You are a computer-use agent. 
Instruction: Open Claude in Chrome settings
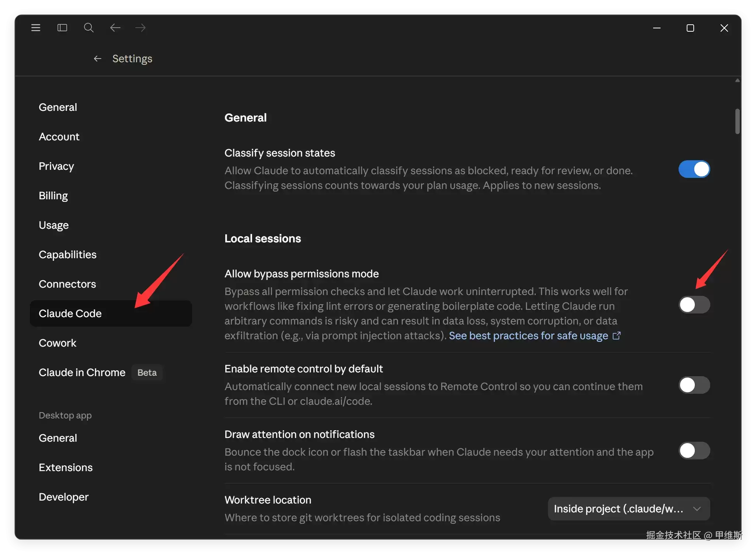pyautogui.click(x=111, y=372)
